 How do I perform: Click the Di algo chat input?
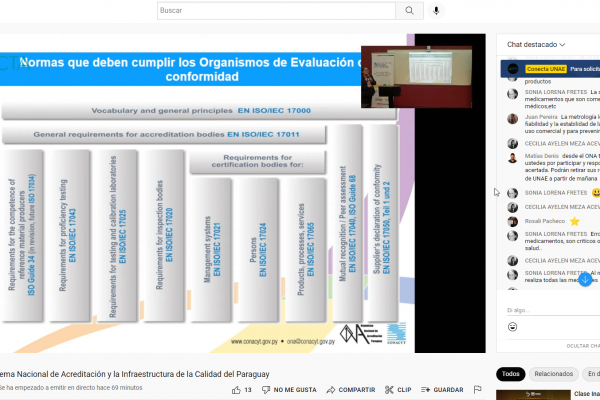[x=553, y=310]
